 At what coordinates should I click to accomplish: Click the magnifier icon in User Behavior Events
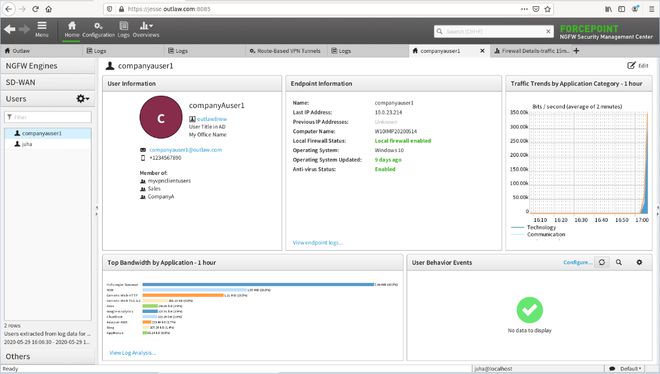(x=619, y=262)
